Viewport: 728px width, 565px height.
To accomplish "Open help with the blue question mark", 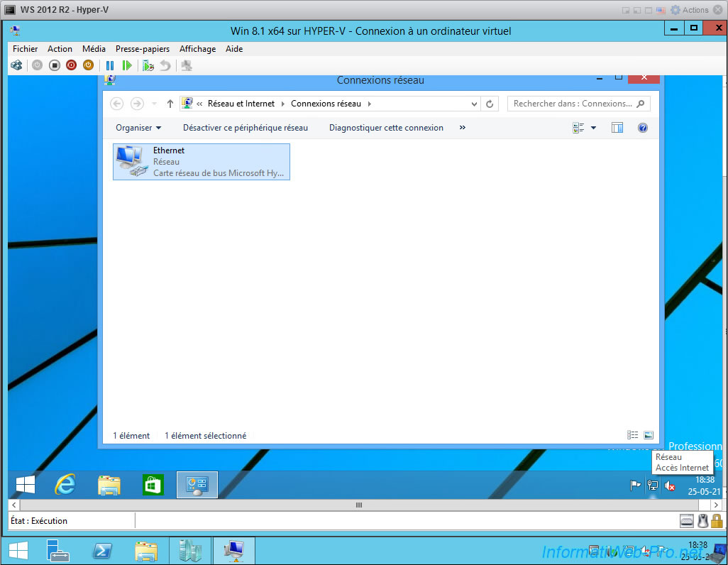I will tap(643, 128).
